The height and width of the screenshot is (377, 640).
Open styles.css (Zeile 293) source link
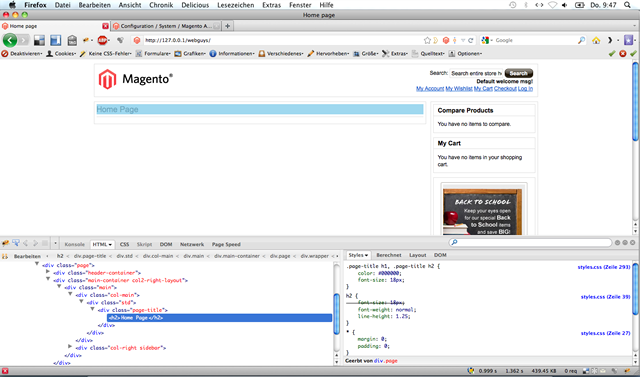point(604,267)
